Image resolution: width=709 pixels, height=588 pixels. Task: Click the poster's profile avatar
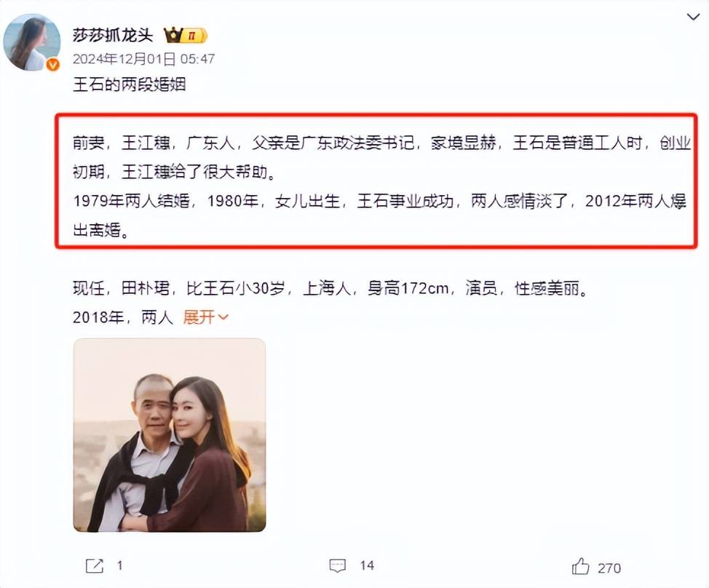(x=31, y=42)
